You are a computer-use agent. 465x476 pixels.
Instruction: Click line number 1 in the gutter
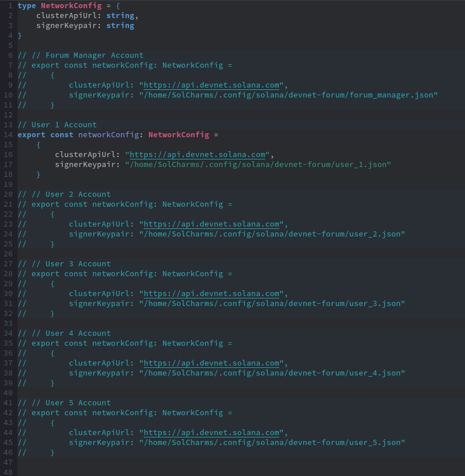click(11, 5)
